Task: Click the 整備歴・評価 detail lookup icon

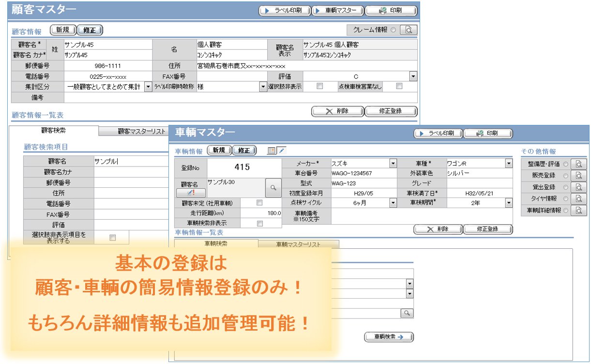Action: pos(578,164)
